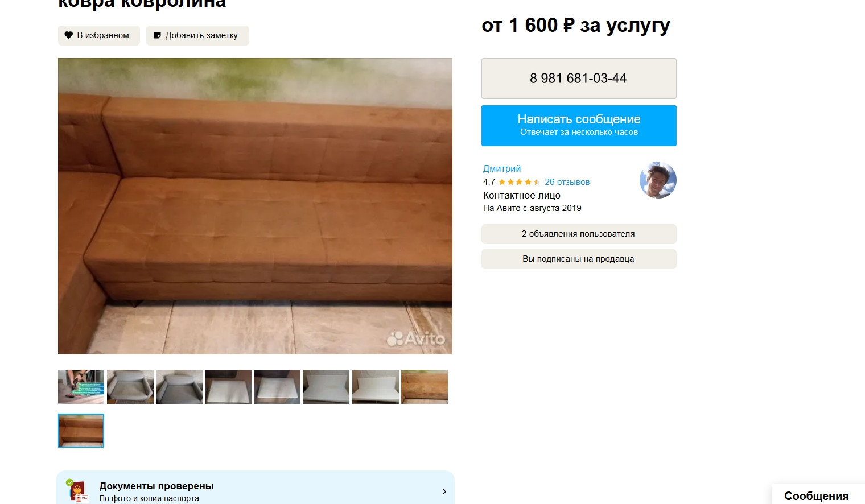
Task: Select the sixth thumbnail with the white sofa
Action: pyautogui.click(x=327, y=387)
